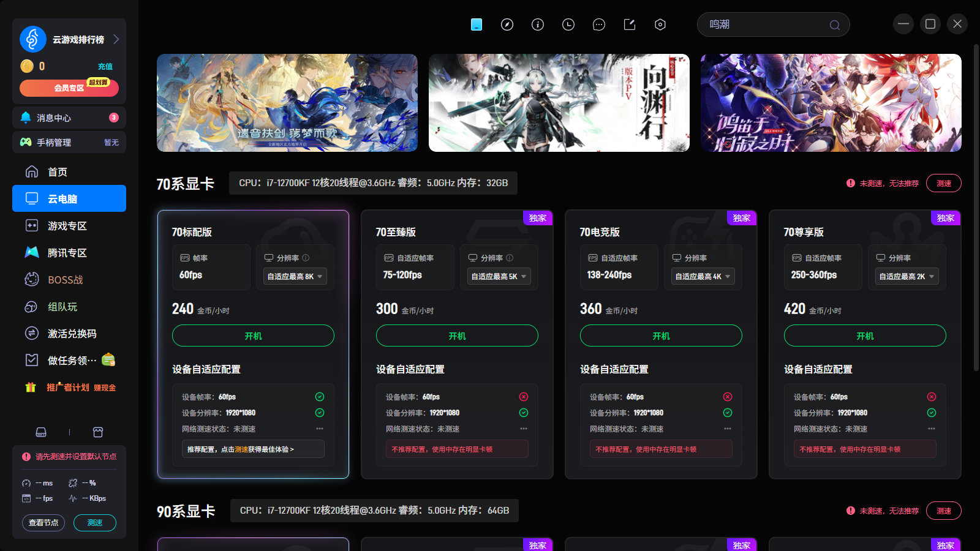980x551 pixels.
Task: Open resolution dropdown 自适应最高 4K
Action: click(x=703, y=276)
